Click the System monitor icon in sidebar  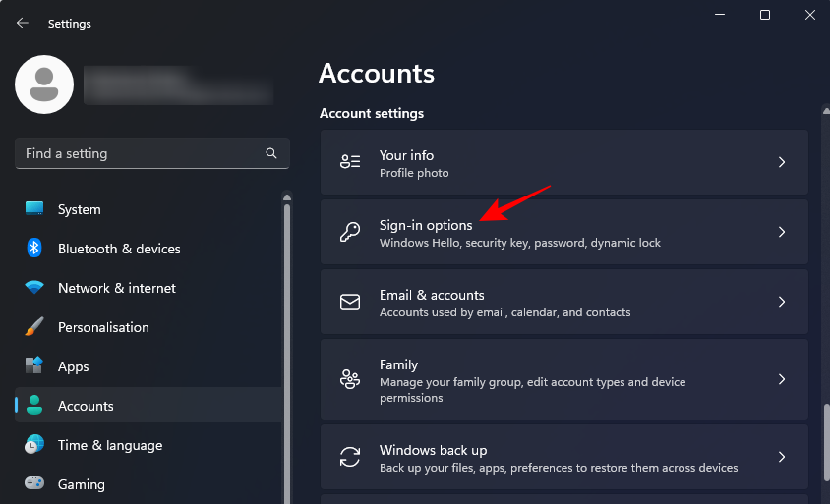click(34, 209)
